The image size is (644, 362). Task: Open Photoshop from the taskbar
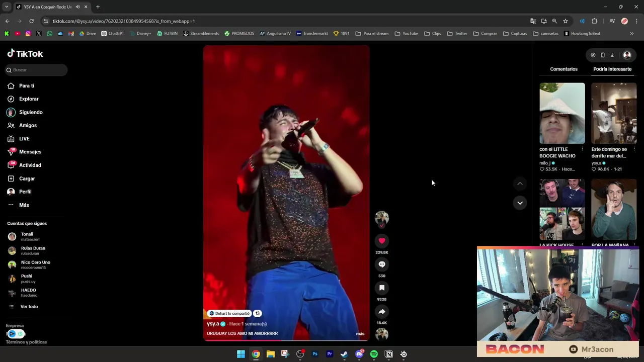315,354
